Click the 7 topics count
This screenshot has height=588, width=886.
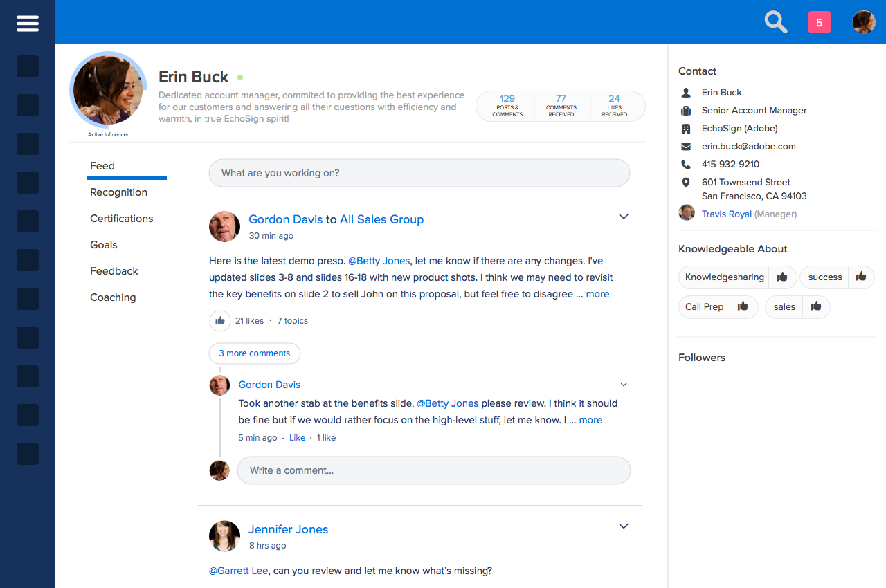pyautogui.click(x=293, y=321)
